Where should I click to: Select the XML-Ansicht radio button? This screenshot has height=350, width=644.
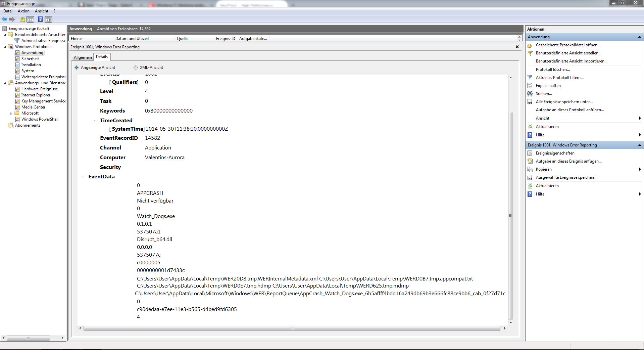tap(136, 68)
